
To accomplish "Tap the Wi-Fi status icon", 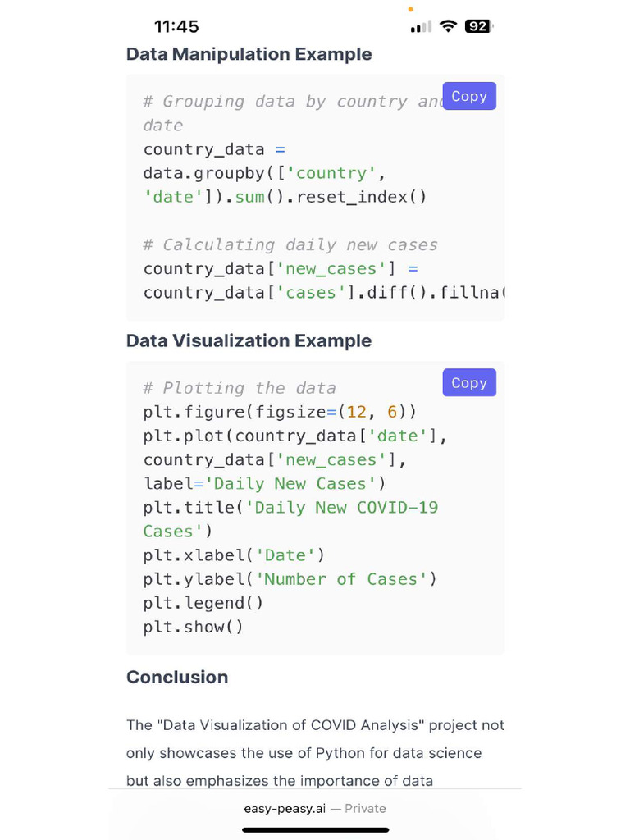I will coord(448,25).
